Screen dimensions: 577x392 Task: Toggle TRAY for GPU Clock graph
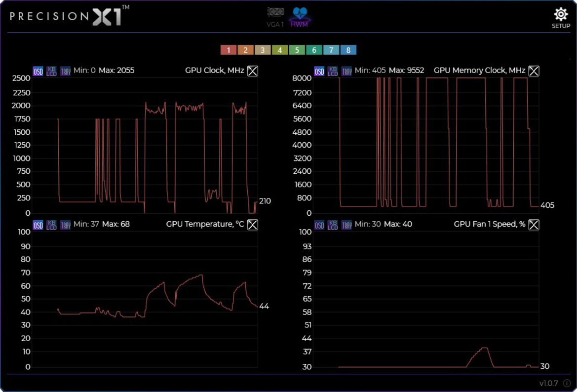pyautogui.click(x=66, y=71)
